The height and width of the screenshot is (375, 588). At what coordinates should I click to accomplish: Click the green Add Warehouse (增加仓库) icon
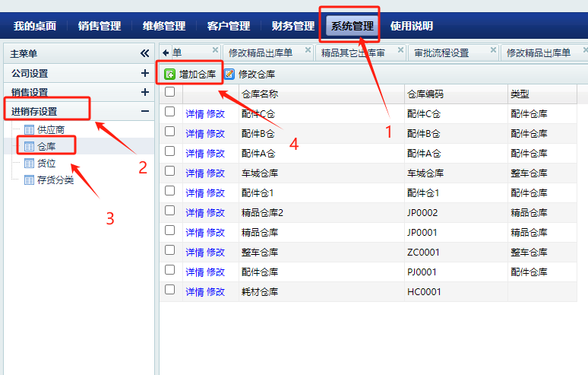[170, 75]
